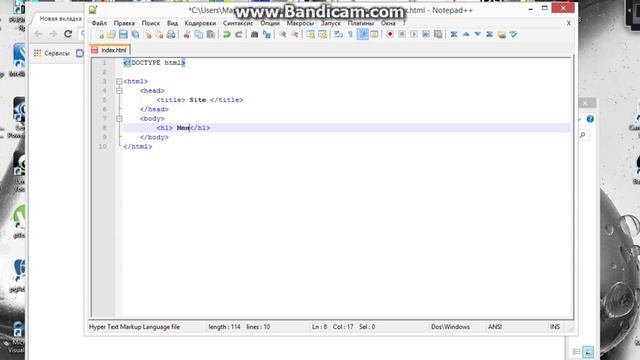Close document using menu bar X
Image resolution: width=640 pixels, height=360 pixels.
tap(569, 23)
